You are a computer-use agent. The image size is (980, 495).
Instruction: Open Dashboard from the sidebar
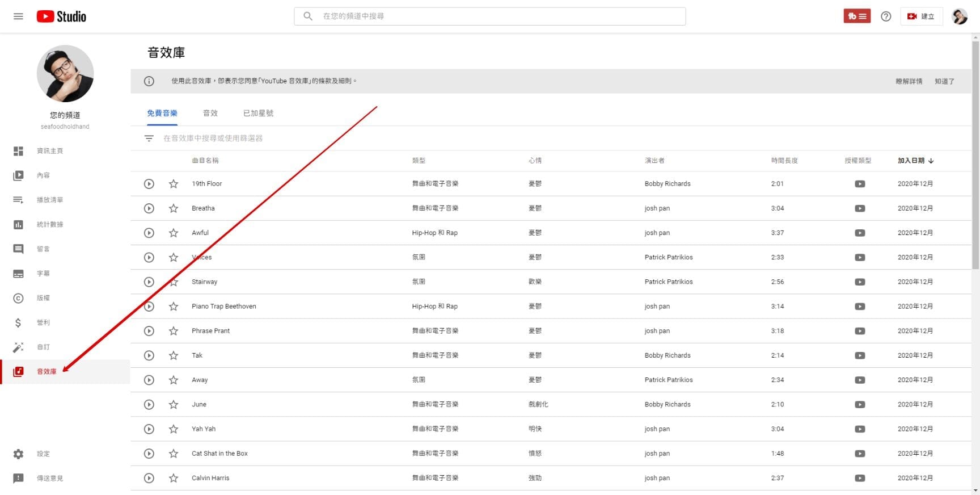pyautogui.click(x=49, y=151)
